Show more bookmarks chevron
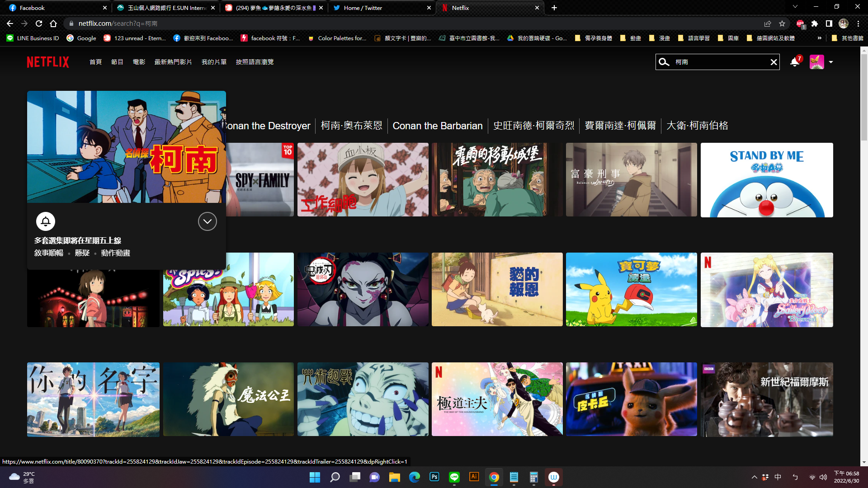Screen dimensions: 868x488 820,38
